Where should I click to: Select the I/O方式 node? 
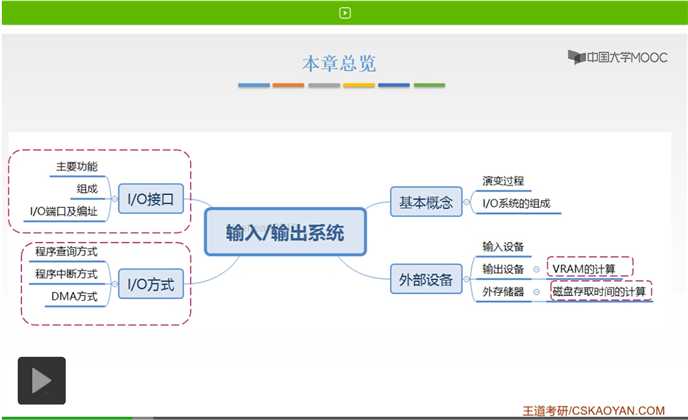(150, 284)
